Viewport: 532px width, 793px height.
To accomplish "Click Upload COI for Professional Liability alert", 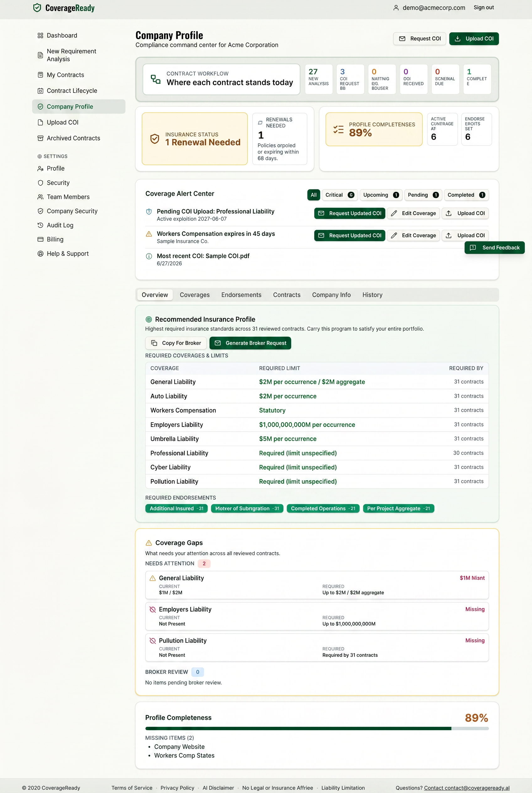I will click(465, 213).
